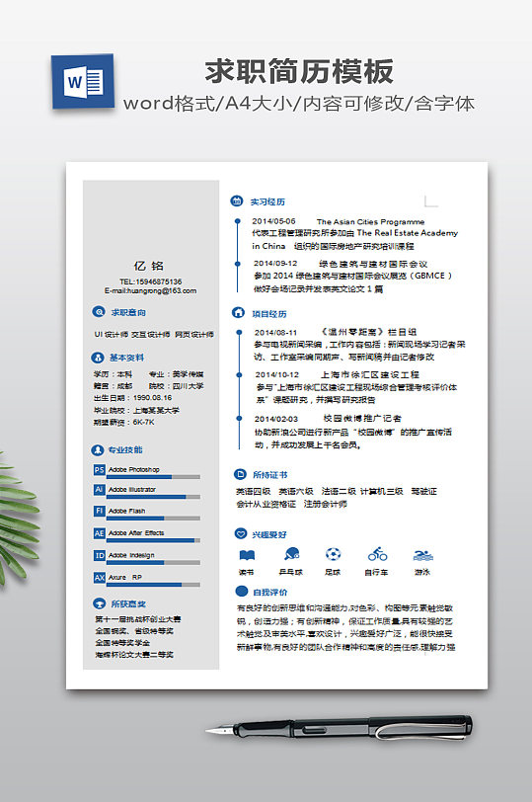The image size is (532, 802).
Task: Click the 求职意向 search icon
Action: pyautogui.click(x=98, y=311)
